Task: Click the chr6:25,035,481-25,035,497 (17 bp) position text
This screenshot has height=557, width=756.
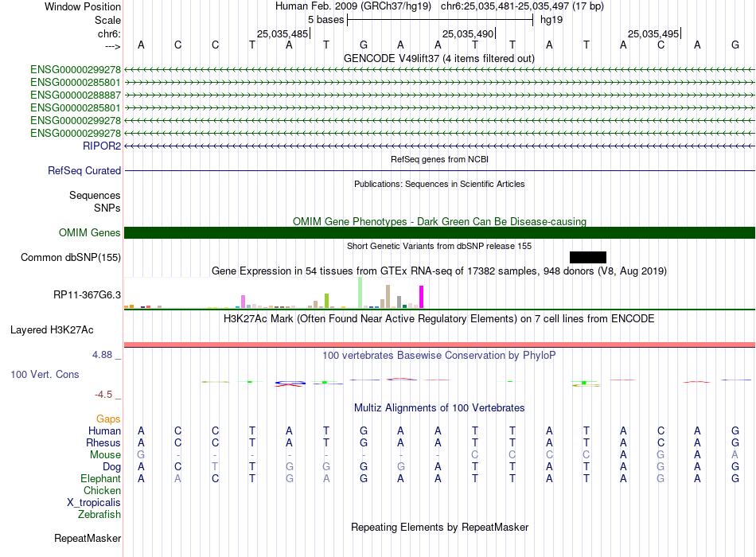Action: click(x=522, y=6)
